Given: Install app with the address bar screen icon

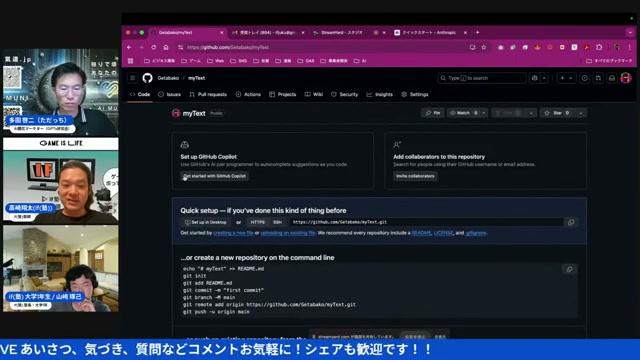Looking at the screenshot, I should click(x=472, y=47).
